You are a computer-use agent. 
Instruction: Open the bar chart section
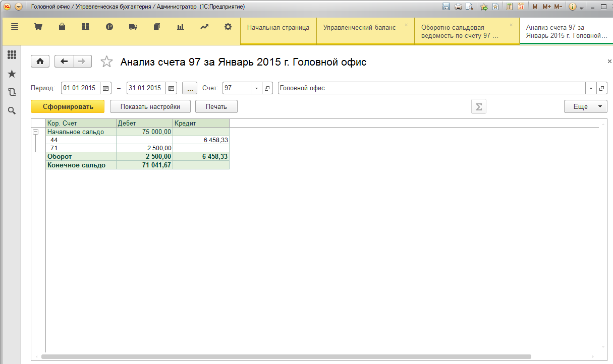(181, 27)
